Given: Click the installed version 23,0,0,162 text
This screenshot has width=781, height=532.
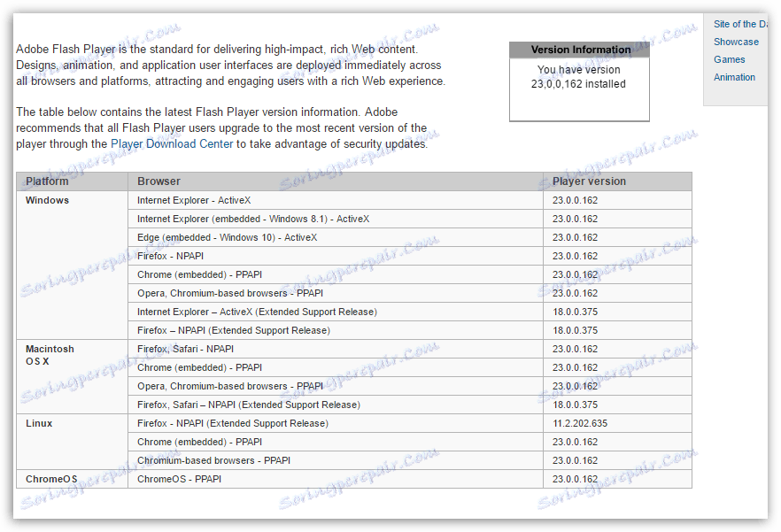Looking at the screenshot, I should pos(579,84).
